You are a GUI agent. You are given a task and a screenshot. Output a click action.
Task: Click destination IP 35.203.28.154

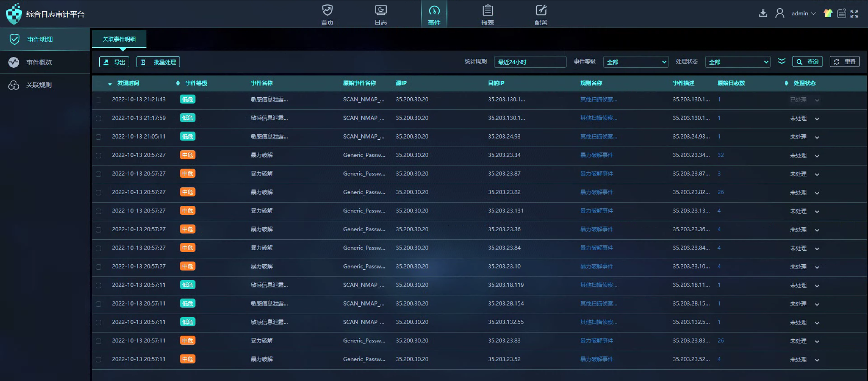pyautogui.click(x=506, y=303)
